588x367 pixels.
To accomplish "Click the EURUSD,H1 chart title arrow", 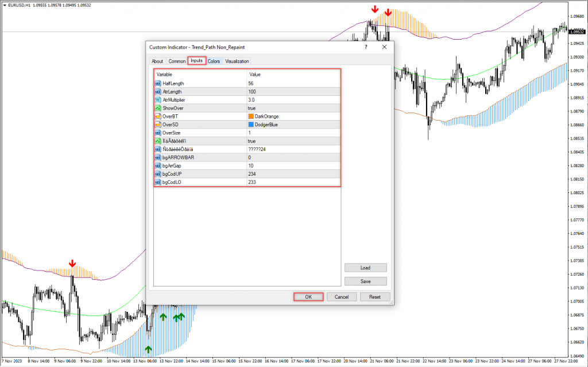I will (5, 5).
